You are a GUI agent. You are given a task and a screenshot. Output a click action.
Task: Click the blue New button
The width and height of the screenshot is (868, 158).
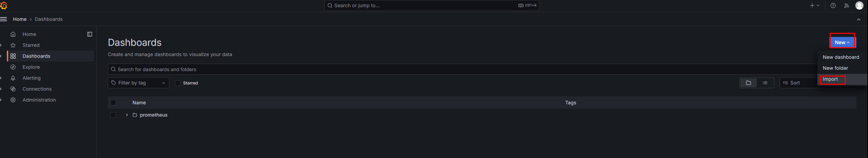click(x=842, y=42)
